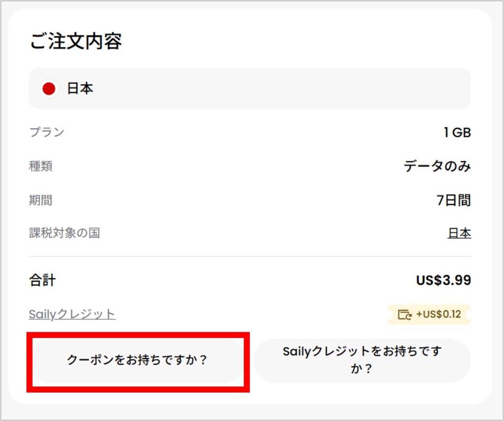Click the プラン label
This screenshot has width=504, height=421.
point(47,132)
